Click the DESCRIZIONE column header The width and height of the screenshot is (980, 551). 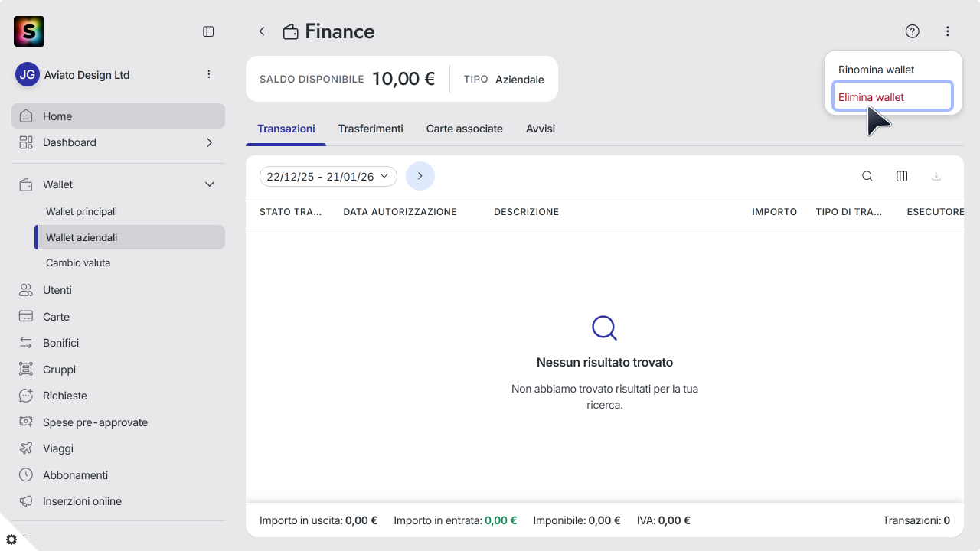[x=526, y=212]
